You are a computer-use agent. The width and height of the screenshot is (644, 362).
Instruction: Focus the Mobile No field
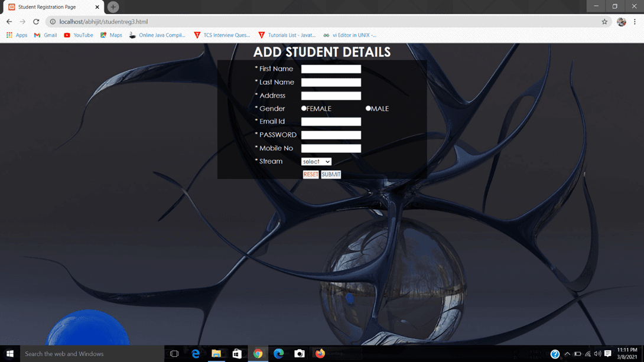(x=331, y=148)
